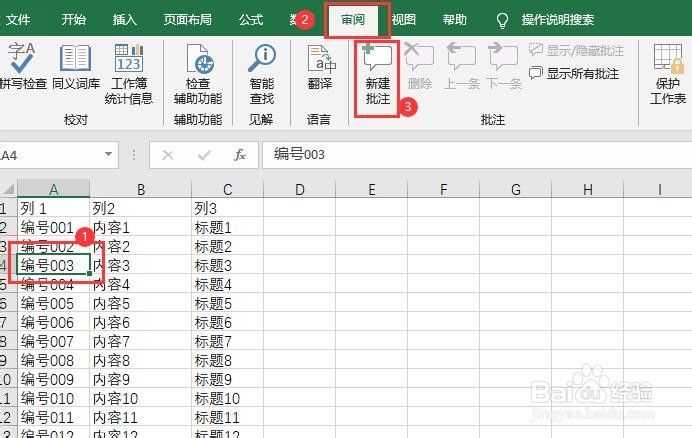The image size is (692, 438).
Task: Open the 同义词库 thesaurus
Action: coord(76,66)
